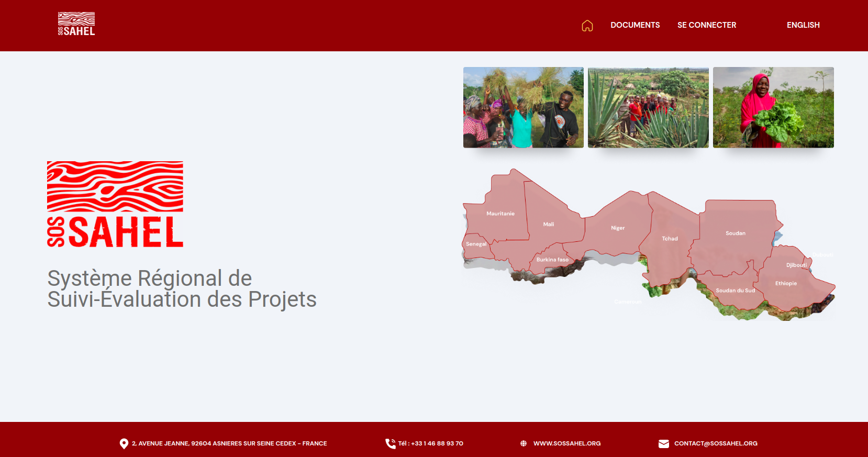The image size is (868, 457).
Task: Click the phone icon in footer
Action: click(x=391, y=443)
